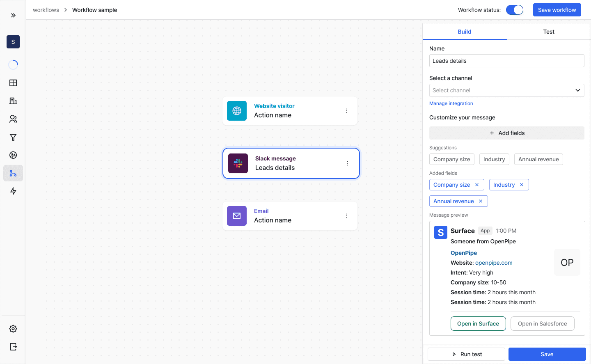Image resolution: width=591 pixels, height=364 pixels.
Task: Open the S workspace avatar
Action: tap(13, 42)
